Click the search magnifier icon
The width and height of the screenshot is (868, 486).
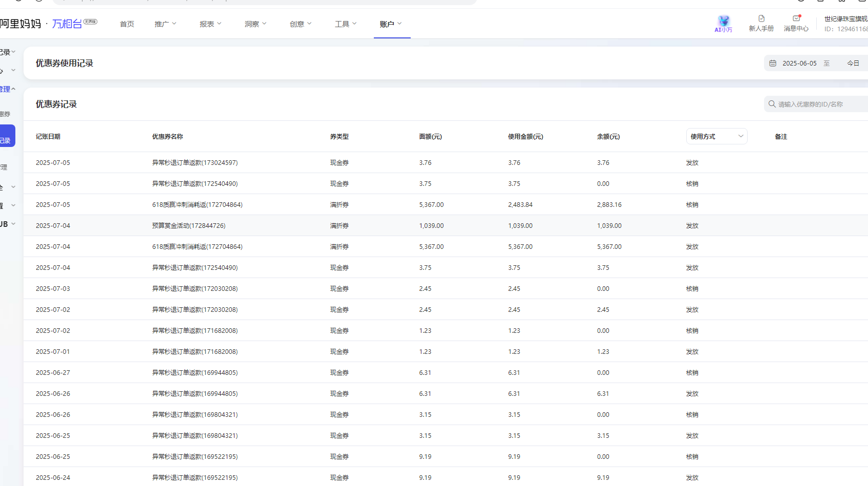(772, 104)
